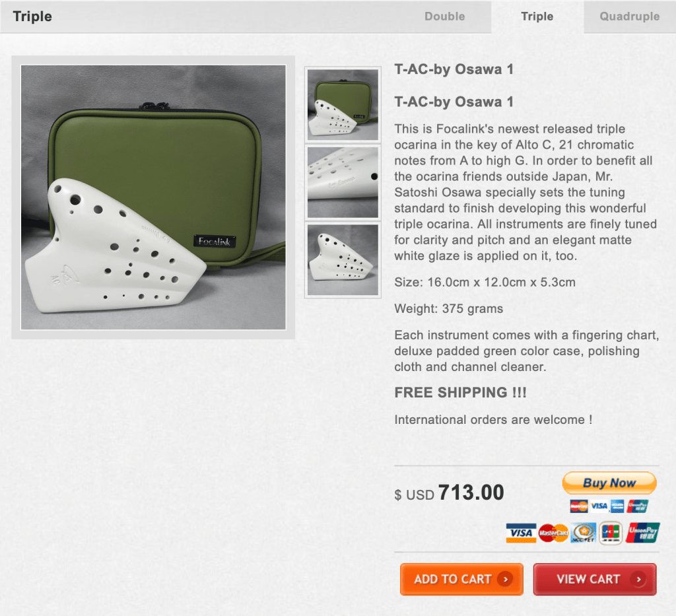Click small MasterCard icon under Buy Now
The width and height of the screenshot is (676, 616).
[x=578, y=506]
